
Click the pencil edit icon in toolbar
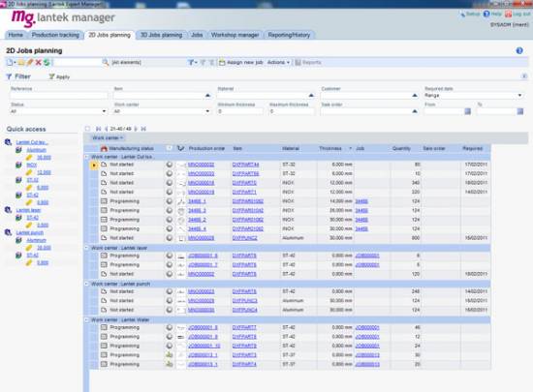point(30,63)
